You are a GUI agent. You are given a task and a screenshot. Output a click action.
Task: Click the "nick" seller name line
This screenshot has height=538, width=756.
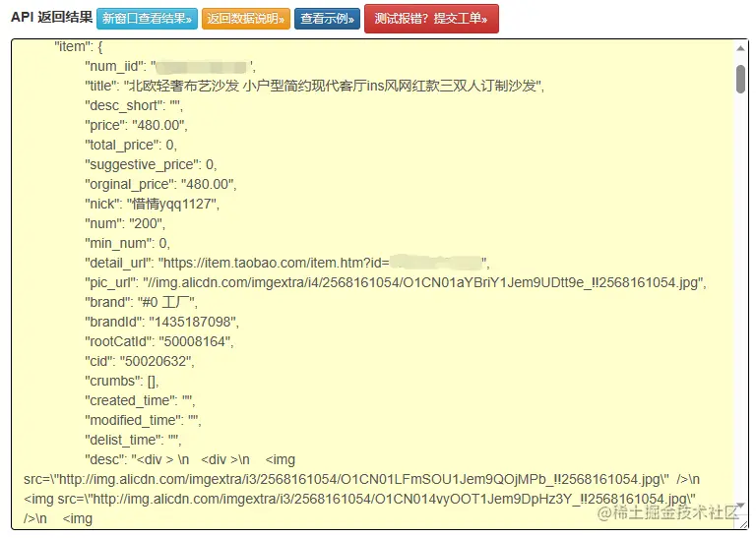tap(152, 204)
